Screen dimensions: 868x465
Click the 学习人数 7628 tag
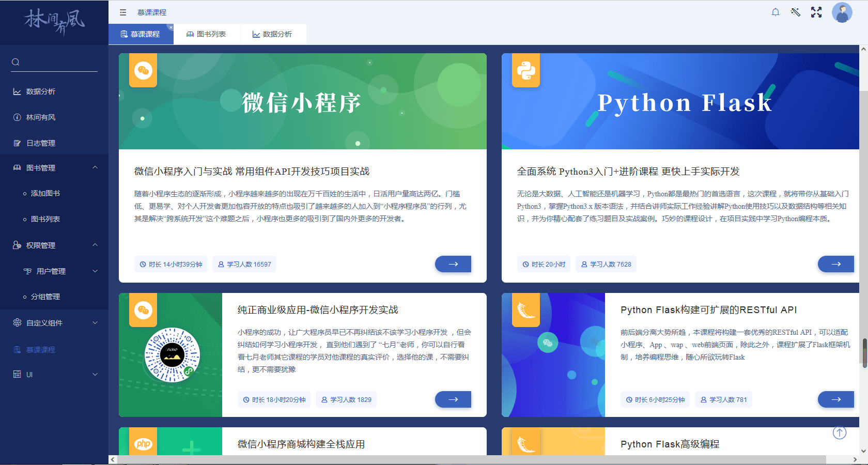point(606,264)
